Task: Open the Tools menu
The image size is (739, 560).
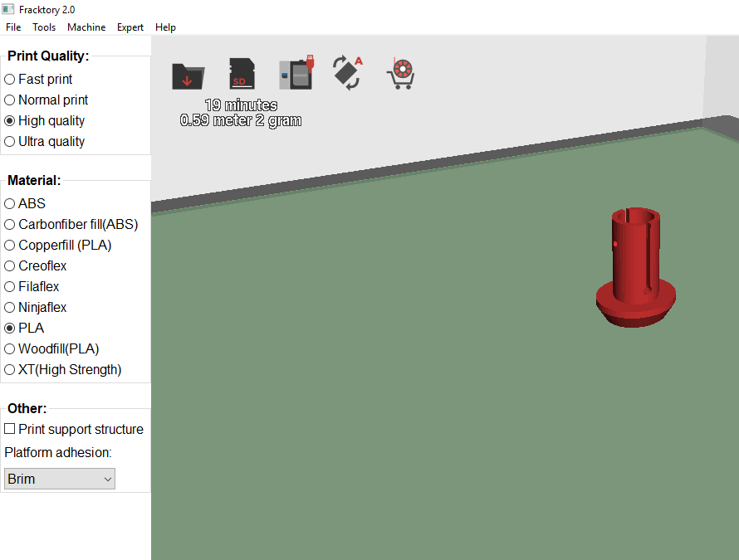Action: tap(44, 27)
